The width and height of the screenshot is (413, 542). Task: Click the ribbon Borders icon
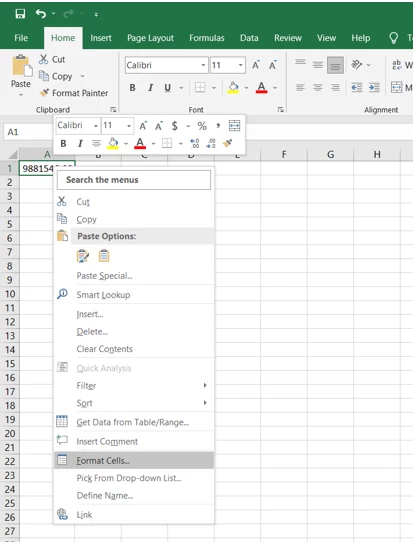click(200, 87)
